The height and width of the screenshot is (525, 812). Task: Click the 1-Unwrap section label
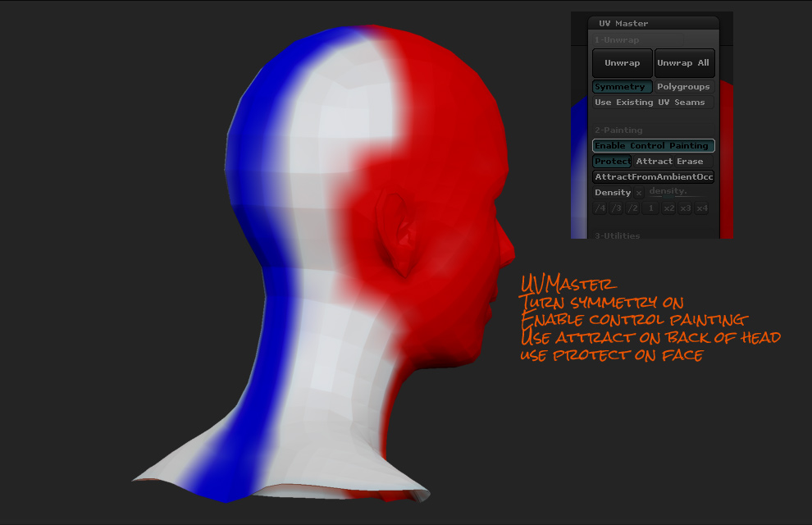(616, 40)
